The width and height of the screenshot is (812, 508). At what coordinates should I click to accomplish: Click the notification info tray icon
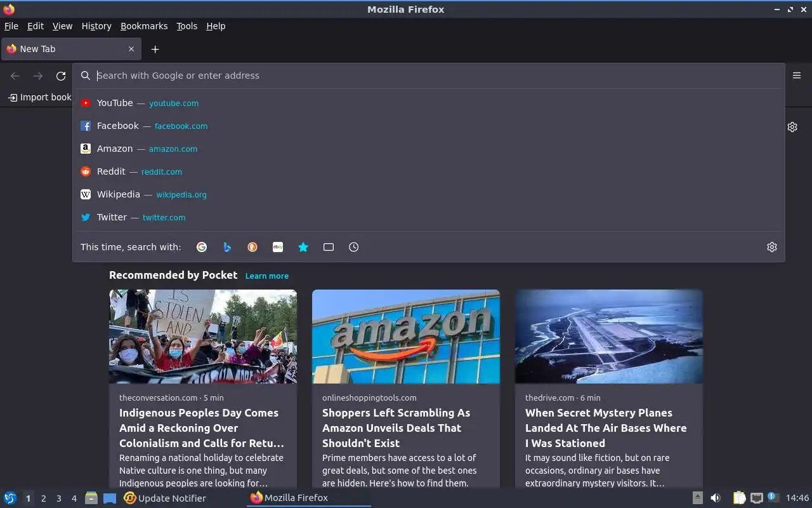tap(773, 497)
